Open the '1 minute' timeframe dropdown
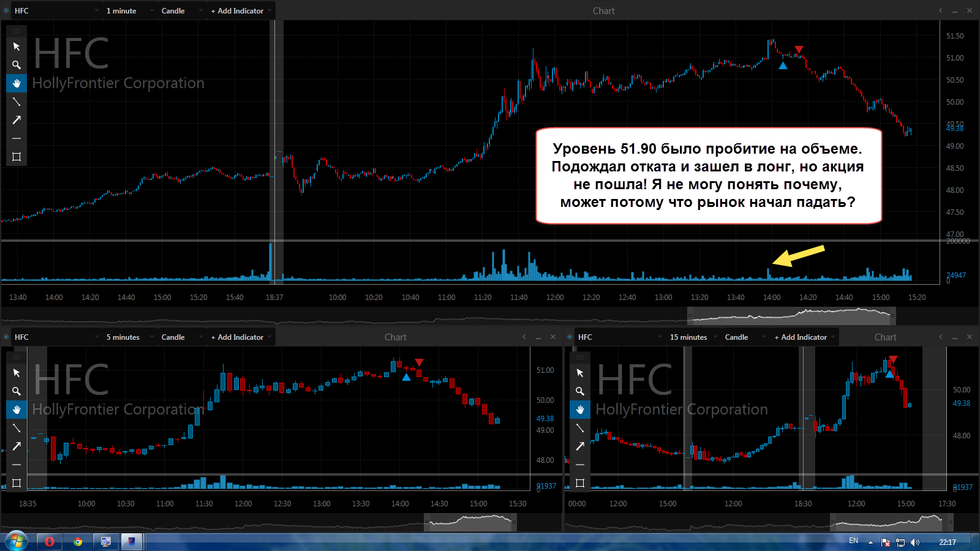980x551 pixels. pos(130,10)
